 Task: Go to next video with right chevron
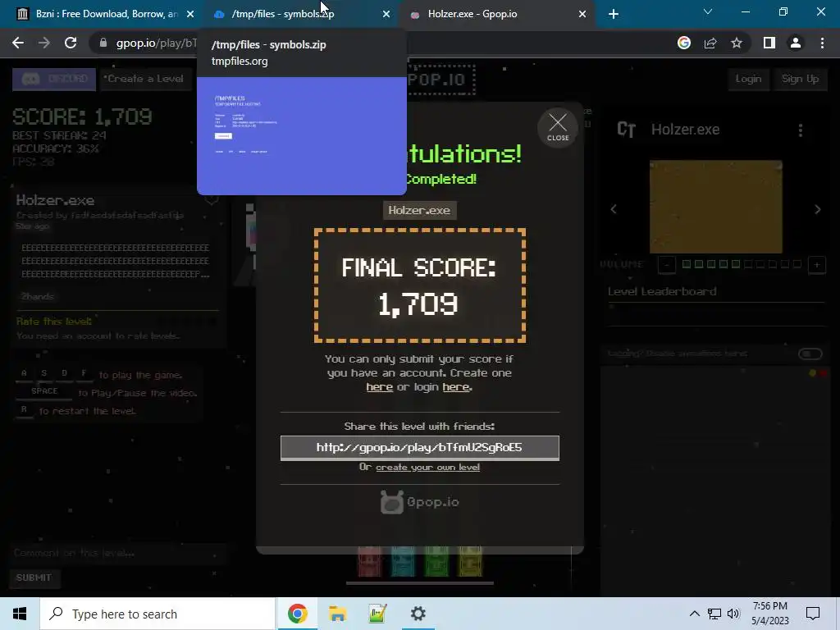pos(818,209)
